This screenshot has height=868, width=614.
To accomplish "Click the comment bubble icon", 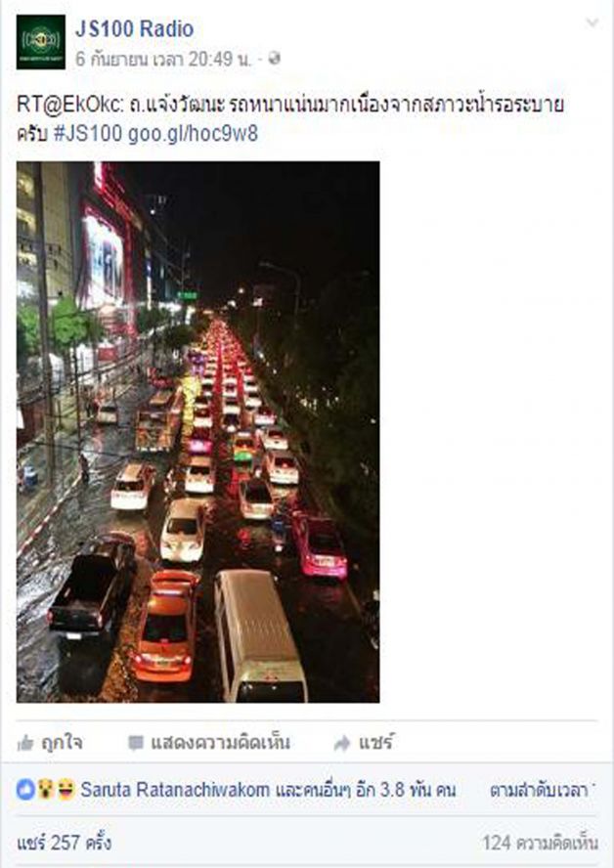I will (136, 743).
